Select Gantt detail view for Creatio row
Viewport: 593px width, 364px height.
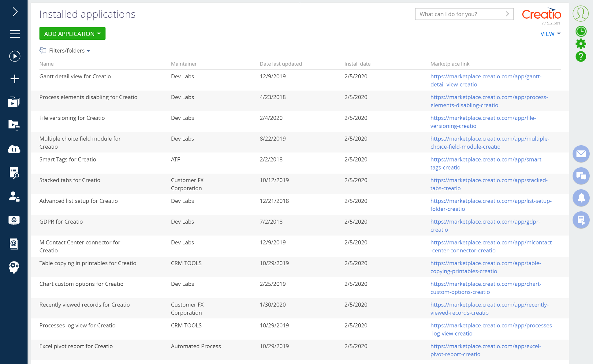(300, 80)
